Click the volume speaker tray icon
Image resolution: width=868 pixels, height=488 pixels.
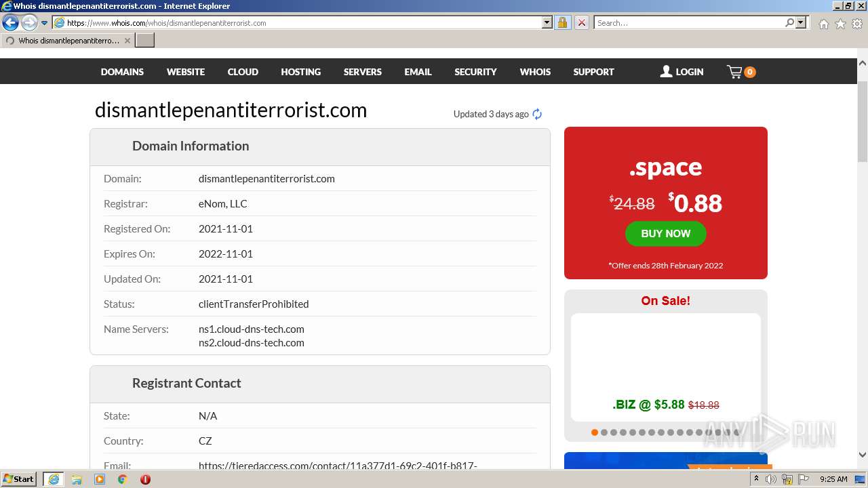pos(771,479)
